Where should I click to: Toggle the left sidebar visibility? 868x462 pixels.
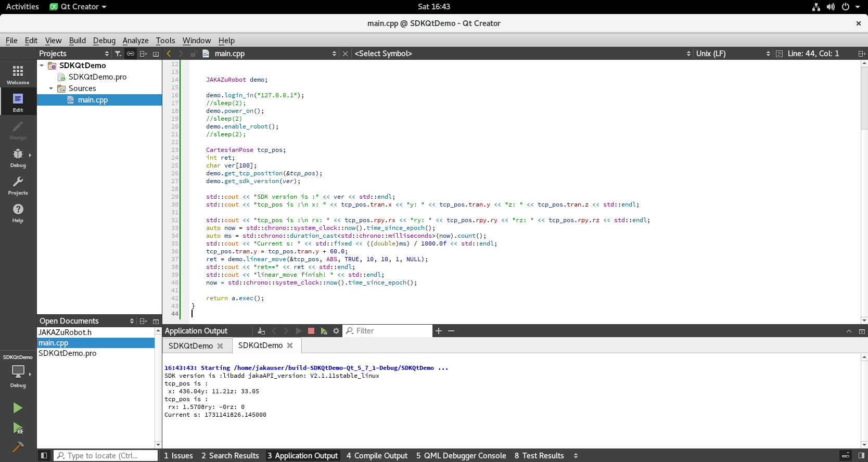point(44,456)
